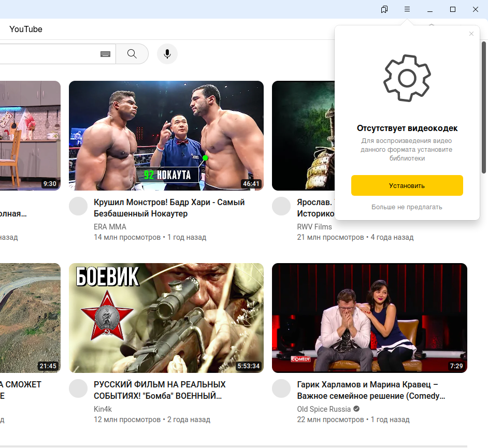
Task: Maximize the browser window
Action: (453, 9)
